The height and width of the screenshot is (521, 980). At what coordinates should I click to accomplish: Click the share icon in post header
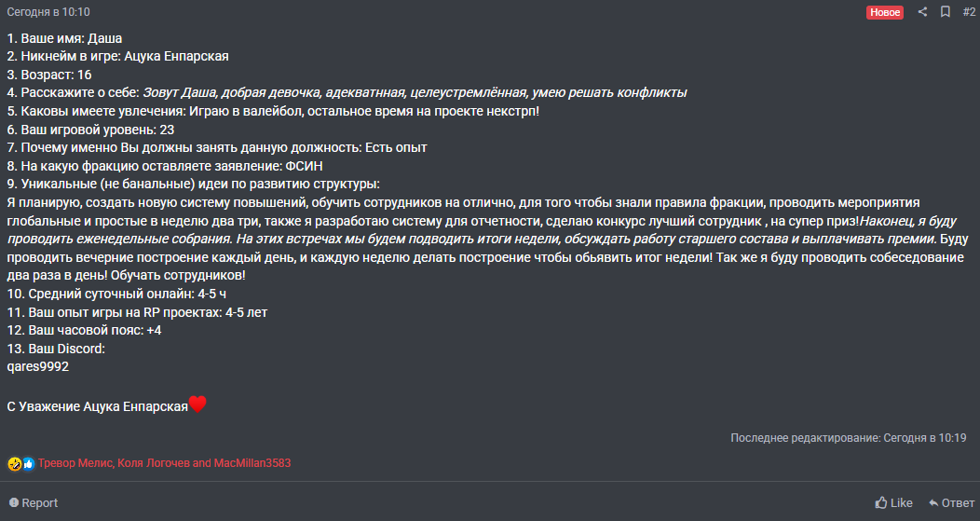(x=922, y=12)
